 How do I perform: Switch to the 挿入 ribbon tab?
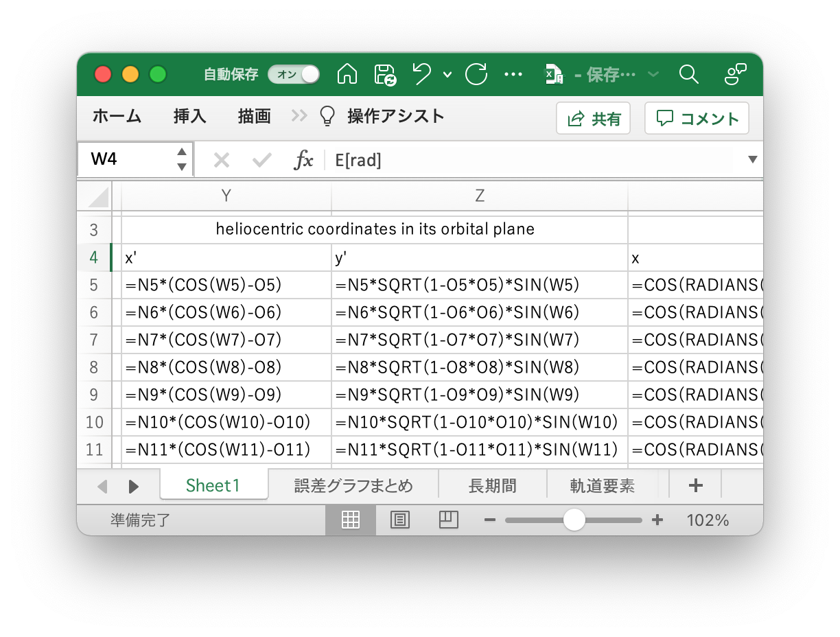click(x=190, y=117)
